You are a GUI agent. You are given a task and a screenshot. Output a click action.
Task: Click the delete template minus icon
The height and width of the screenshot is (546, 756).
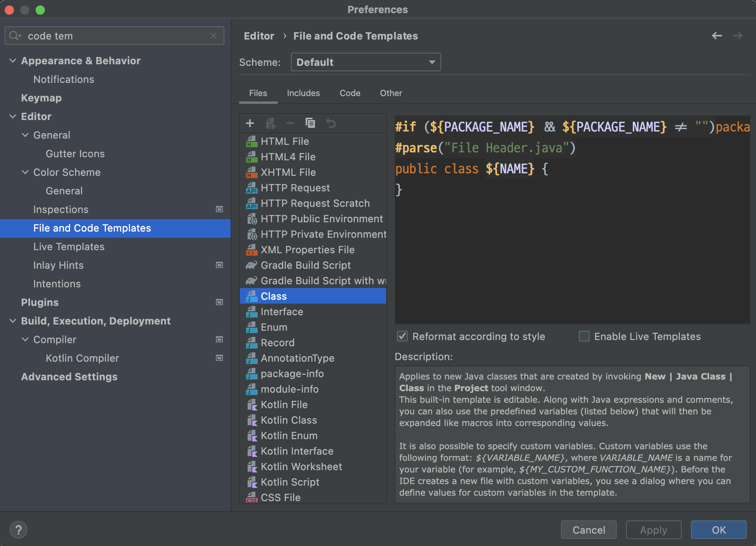pos(290,124)
